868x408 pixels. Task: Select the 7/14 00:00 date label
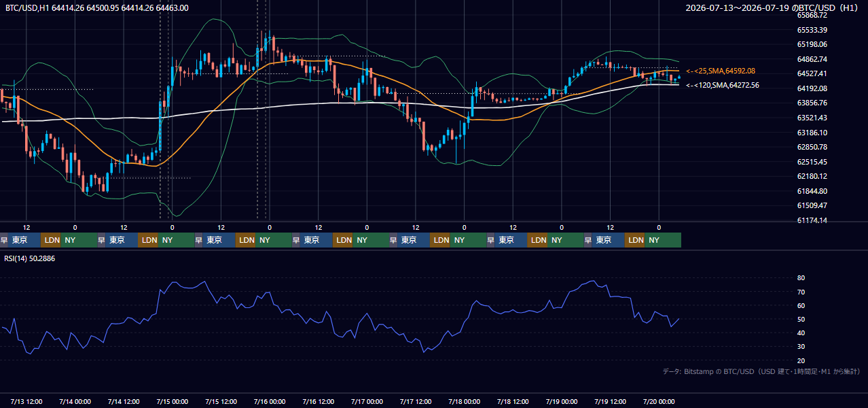pyautogui.click(x=75, y=401)
